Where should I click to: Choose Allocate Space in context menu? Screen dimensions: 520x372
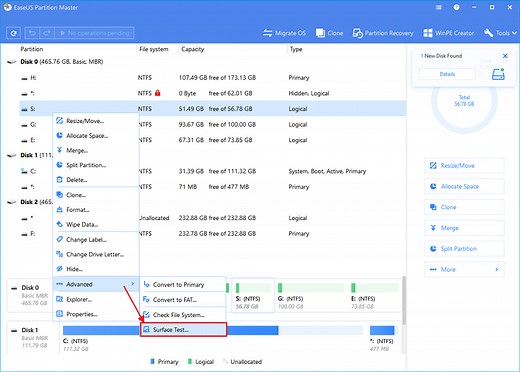pos(96,136)
